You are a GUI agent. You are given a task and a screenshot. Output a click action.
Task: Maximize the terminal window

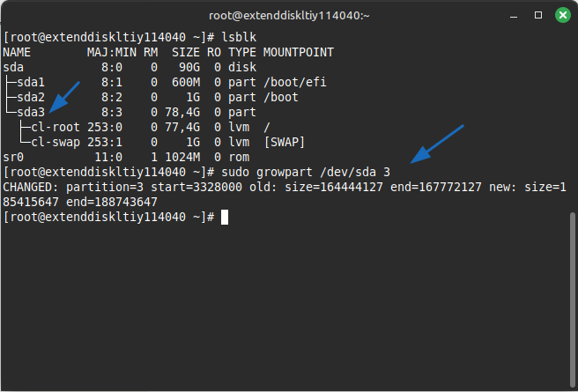point(539,15)
